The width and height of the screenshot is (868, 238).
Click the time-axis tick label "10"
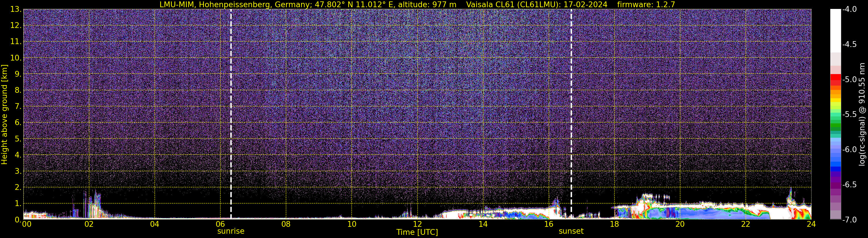tap(352, 224)
